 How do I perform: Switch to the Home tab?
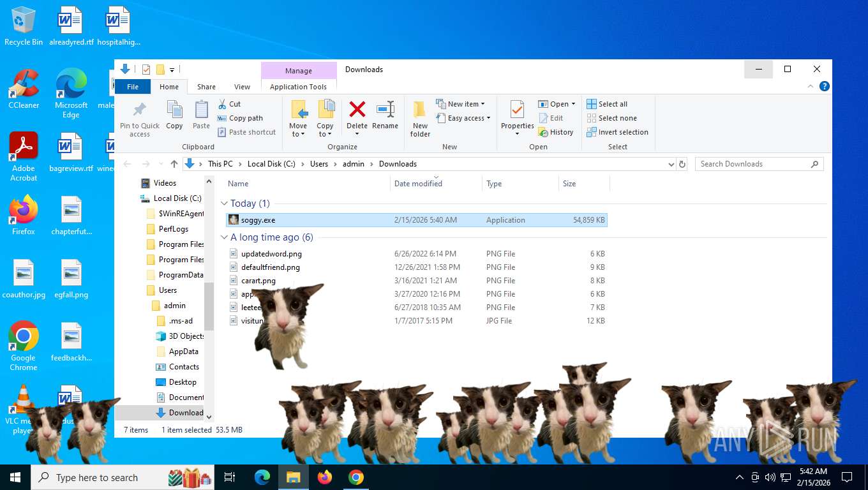[169, 87]
